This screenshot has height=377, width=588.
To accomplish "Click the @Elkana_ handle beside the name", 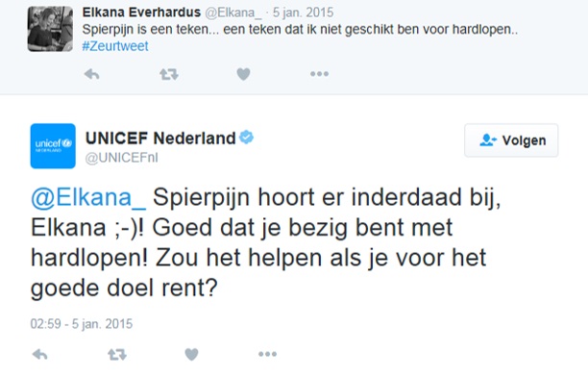I will coord(233,13).
